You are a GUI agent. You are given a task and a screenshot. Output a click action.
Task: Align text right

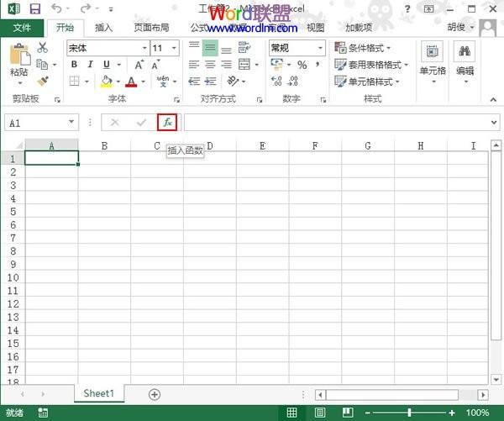pos(226,65)
